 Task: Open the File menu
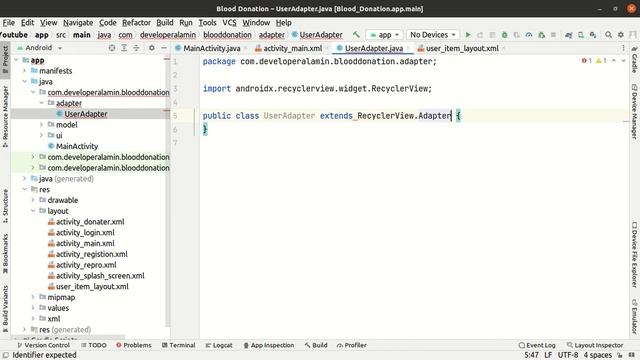(8, 22)
